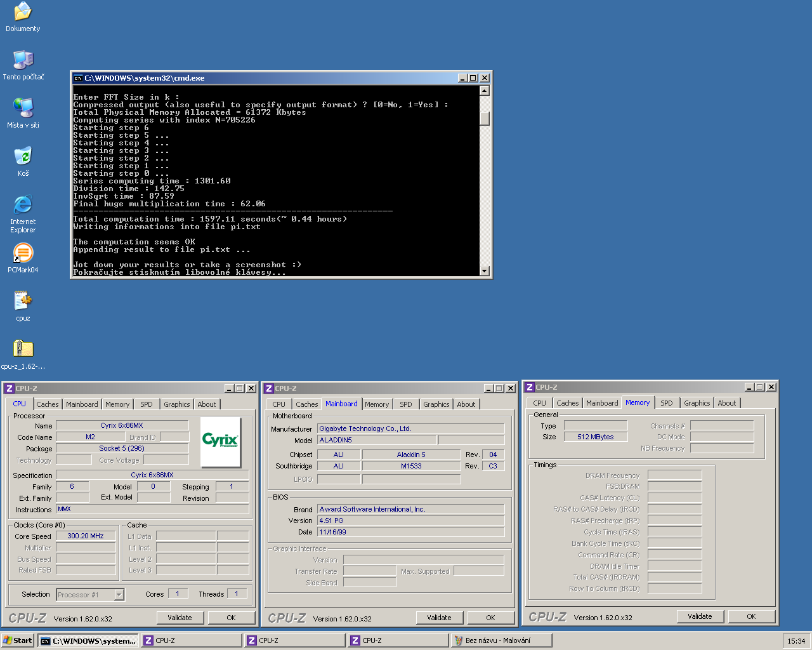Click BIOS version 4.51 PG field
This screenshot has height=650, width=812.
[411, 521]
